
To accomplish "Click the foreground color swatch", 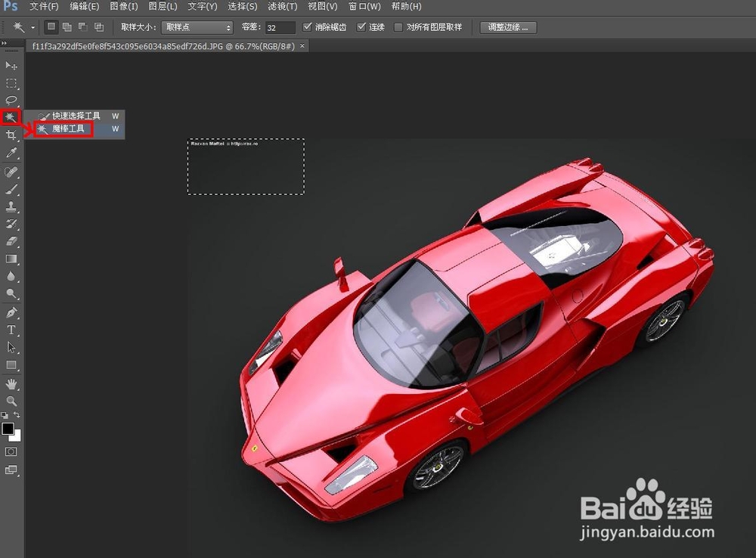I will (x=7, y=428).
